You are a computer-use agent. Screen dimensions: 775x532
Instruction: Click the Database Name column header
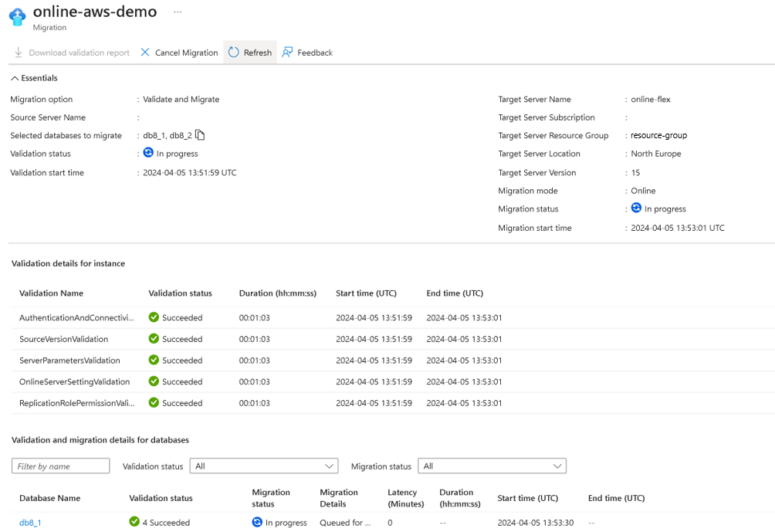click(x=50, y=498)
